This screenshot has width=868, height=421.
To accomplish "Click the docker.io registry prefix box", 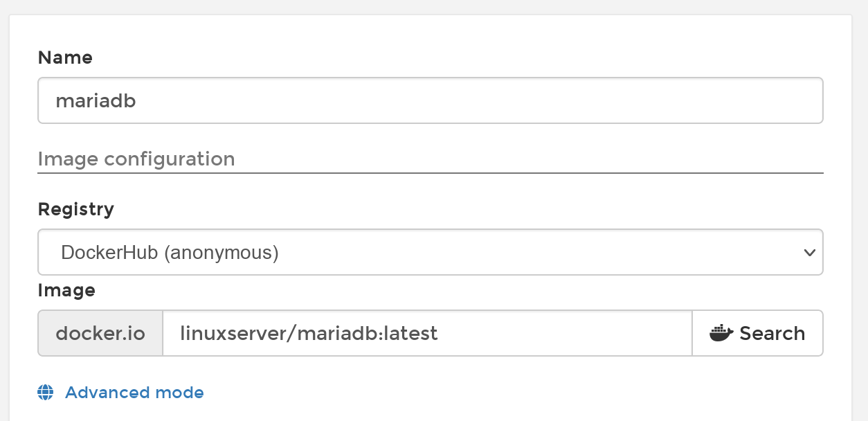I will pyautogui.click(x=100, y=333).
